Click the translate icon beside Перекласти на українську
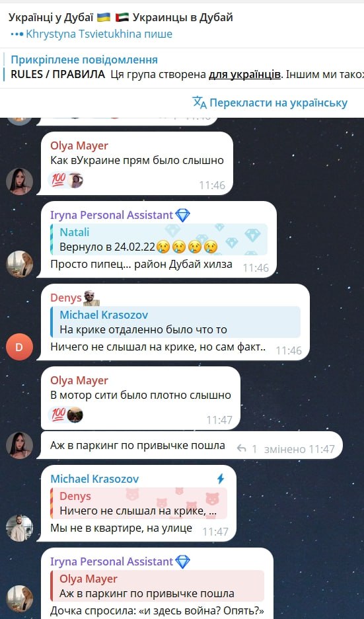Image resolution: width=364 pixels, height=619 pixels. tap(199, 103)
